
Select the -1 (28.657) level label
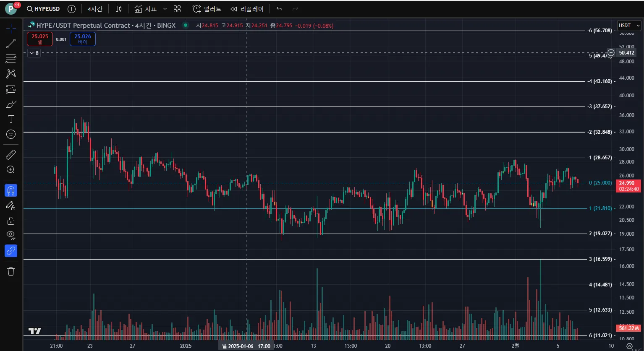click(600, 158)
